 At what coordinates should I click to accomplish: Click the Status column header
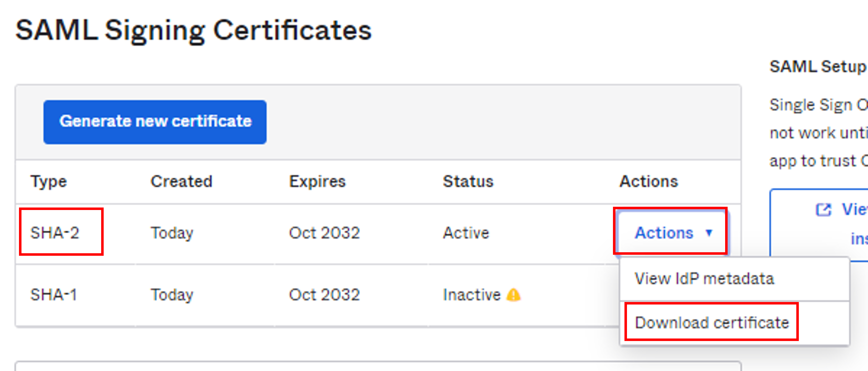coord(468,181)
